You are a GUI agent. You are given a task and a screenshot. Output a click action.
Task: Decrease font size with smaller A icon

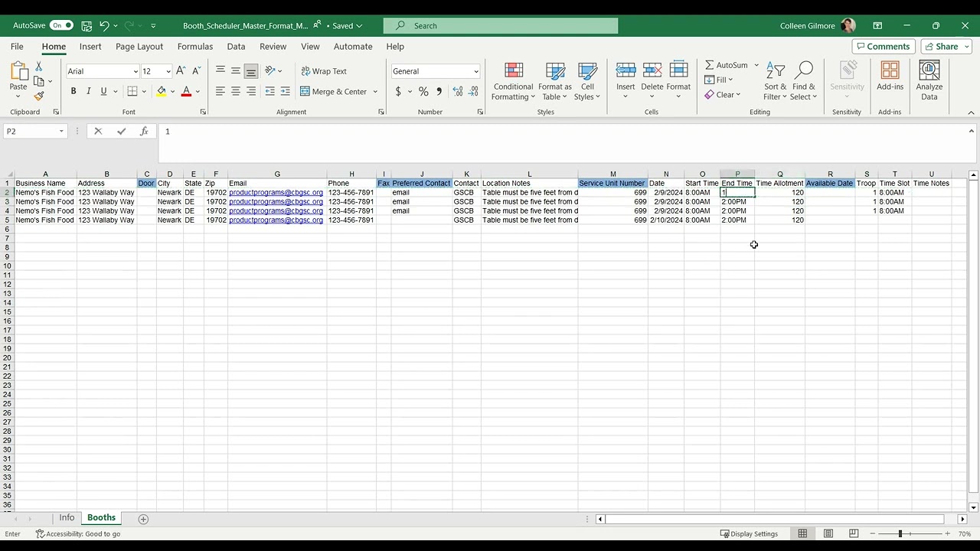coord(196,71)
